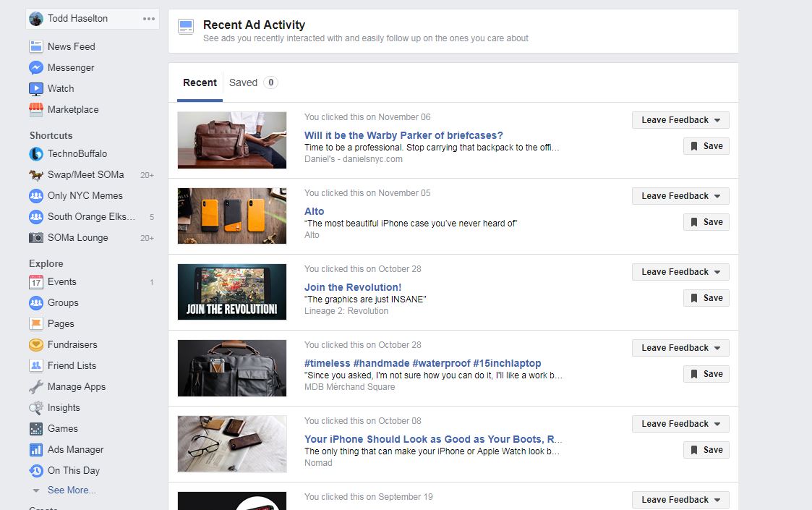The image size is (812, 510).
Task: Open Leave Feedback dropdown for Warby Parker briefcases ad
Action: [x=680, y=120]
